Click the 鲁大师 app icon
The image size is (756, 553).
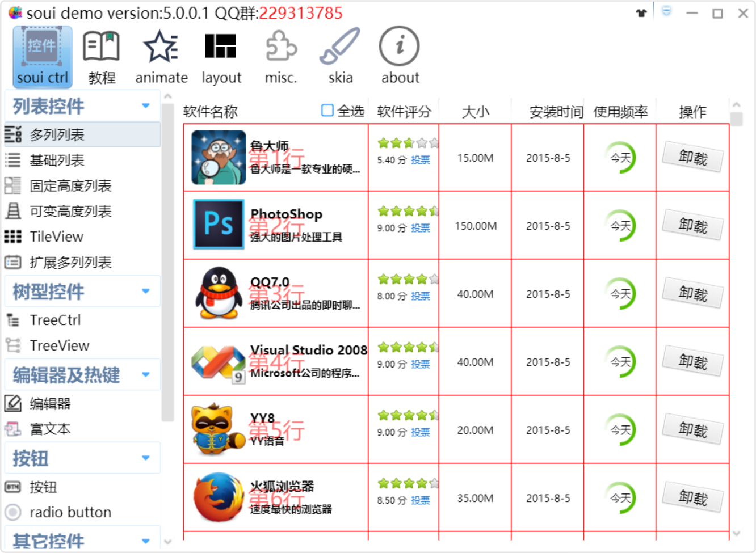pos(219,157)
